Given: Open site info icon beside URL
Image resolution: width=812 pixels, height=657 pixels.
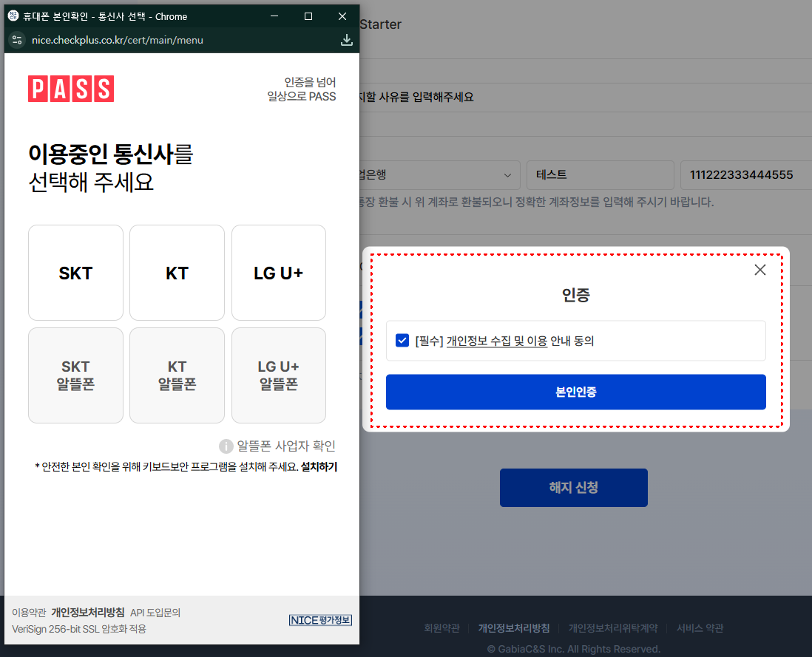Looking at the screenshot, I should point(17,40).
